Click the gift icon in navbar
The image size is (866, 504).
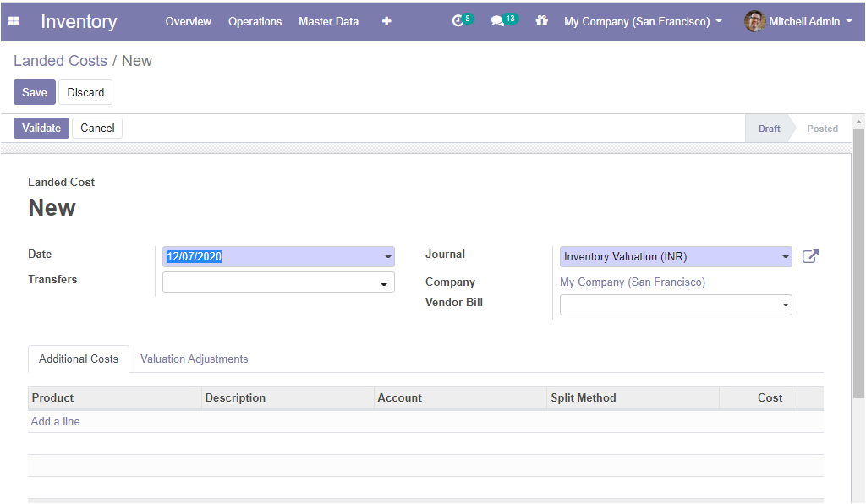coord(542,21)
